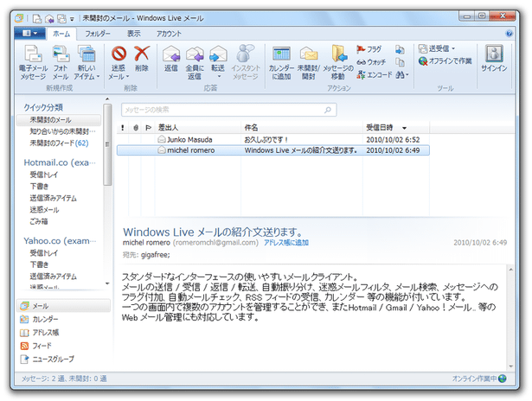The width and height of the screenshot is (532, 401).
Task: Select 知り合いからの未開封 in クイック分類
Action: pos(63,131)
